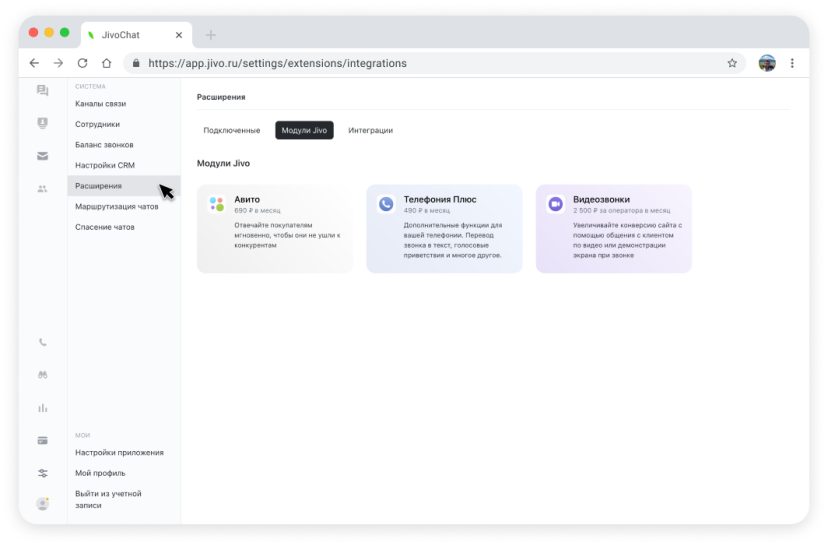Switch to the Подключенные tab
The image size is (828, 546).
(x=231, y=130)
